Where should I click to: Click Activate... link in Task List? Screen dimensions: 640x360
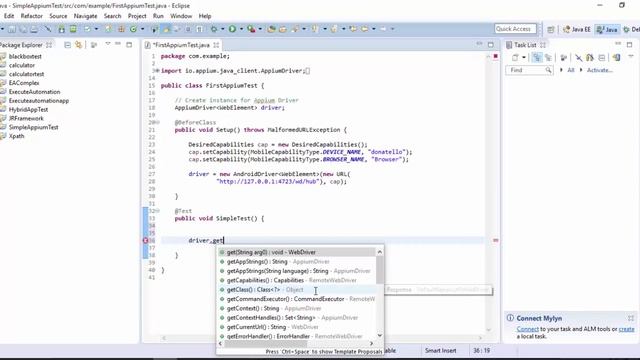(x=600, y=70)
